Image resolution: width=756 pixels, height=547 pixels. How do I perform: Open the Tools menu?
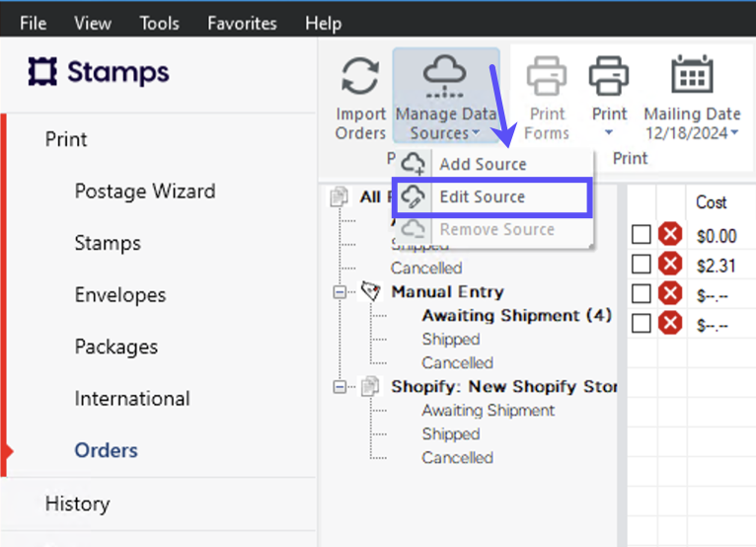tap(159, 23)
